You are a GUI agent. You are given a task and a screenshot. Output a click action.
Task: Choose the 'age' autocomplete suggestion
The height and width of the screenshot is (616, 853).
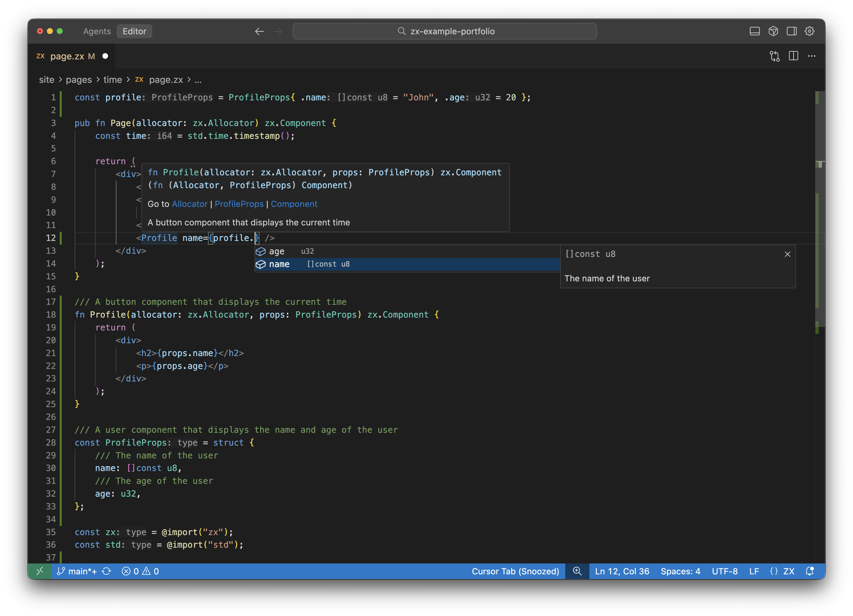pos(276,251)
